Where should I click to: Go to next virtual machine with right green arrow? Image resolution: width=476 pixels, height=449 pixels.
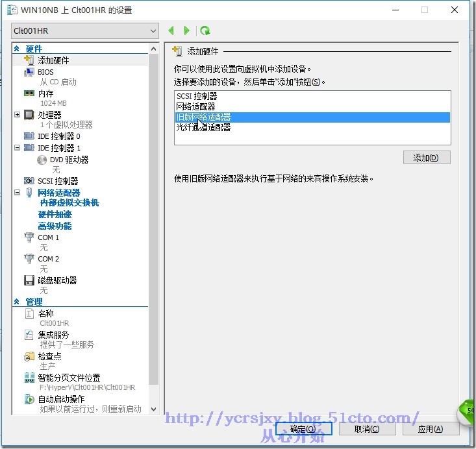point(186,30)
